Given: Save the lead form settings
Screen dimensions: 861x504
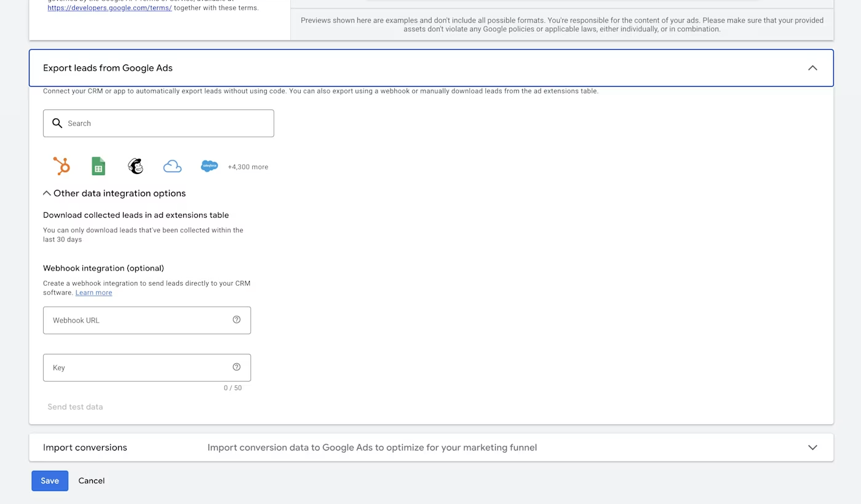Looking at the screenshot, I should pos(50,481).
